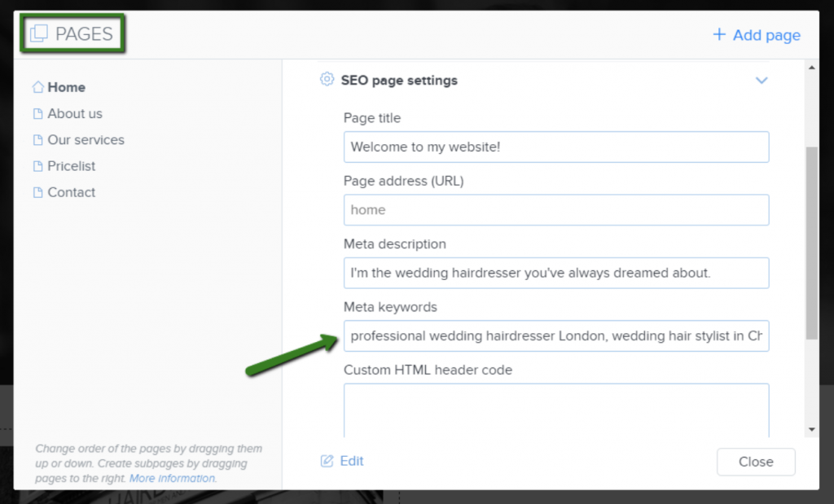Click the Meta description label
Viewport: 834px width, 504px height.
pos(395,244)
